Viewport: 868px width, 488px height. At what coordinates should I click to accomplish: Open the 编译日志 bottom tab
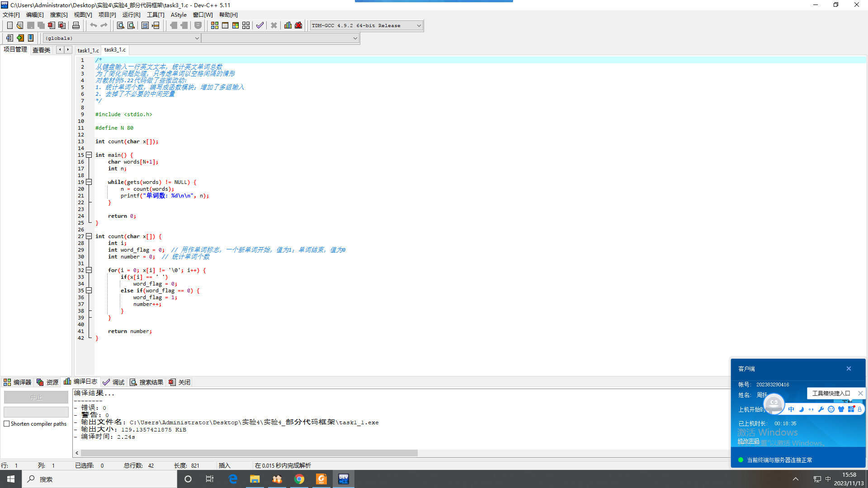[81, 382]
